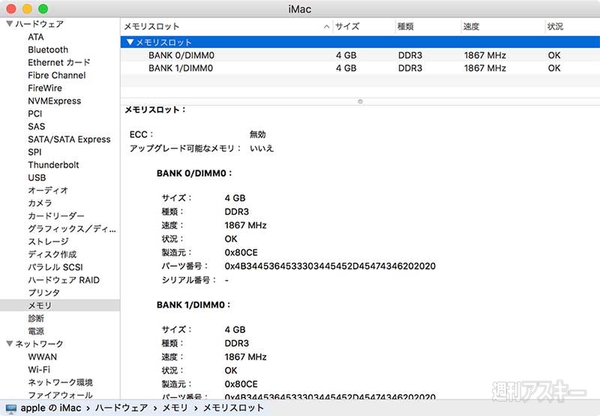The height and width of the screenshot is (416, 600).
Task: Select ATA in the sidebar
Action: (x=36, y=37)
